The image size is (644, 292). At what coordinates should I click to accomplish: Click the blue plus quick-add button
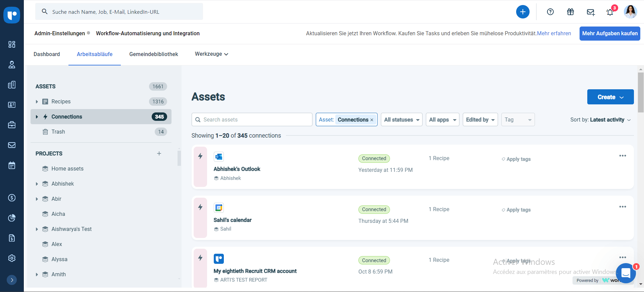point(523,12)
